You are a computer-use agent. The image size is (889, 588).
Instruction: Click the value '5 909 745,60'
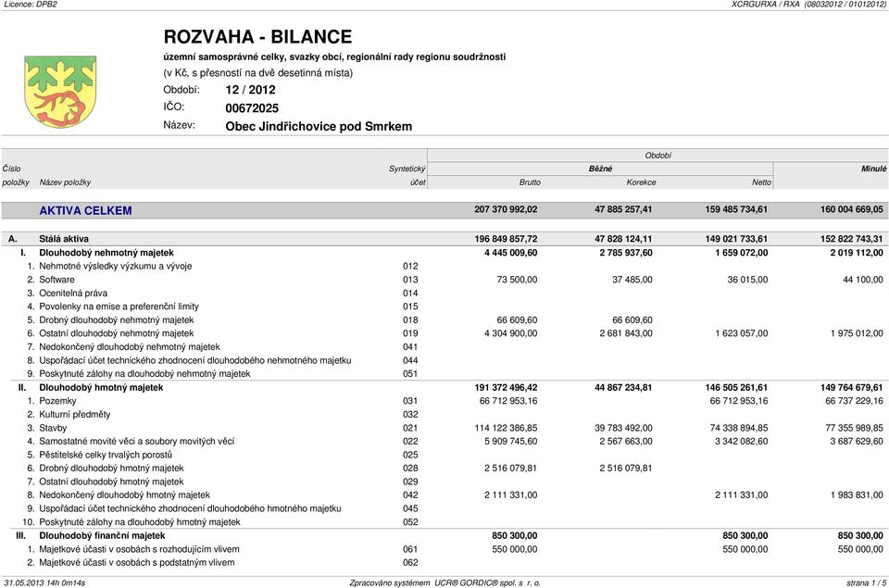(x=511, y=441)
